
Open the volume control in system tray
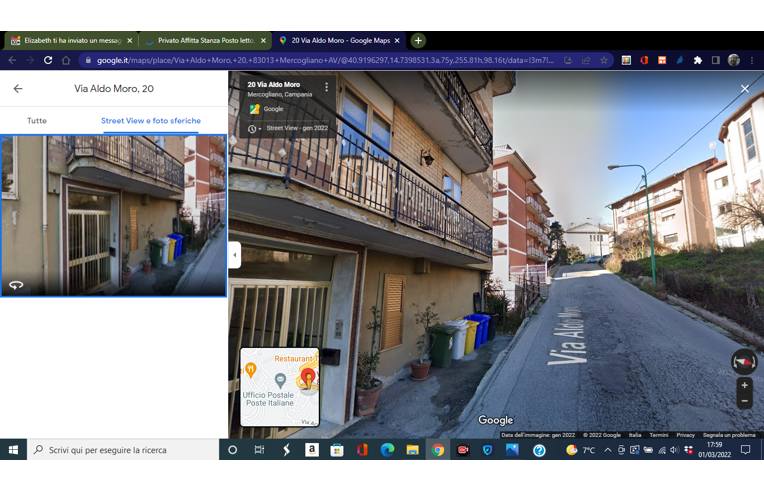pyautogui.click(x=674, y=450)
